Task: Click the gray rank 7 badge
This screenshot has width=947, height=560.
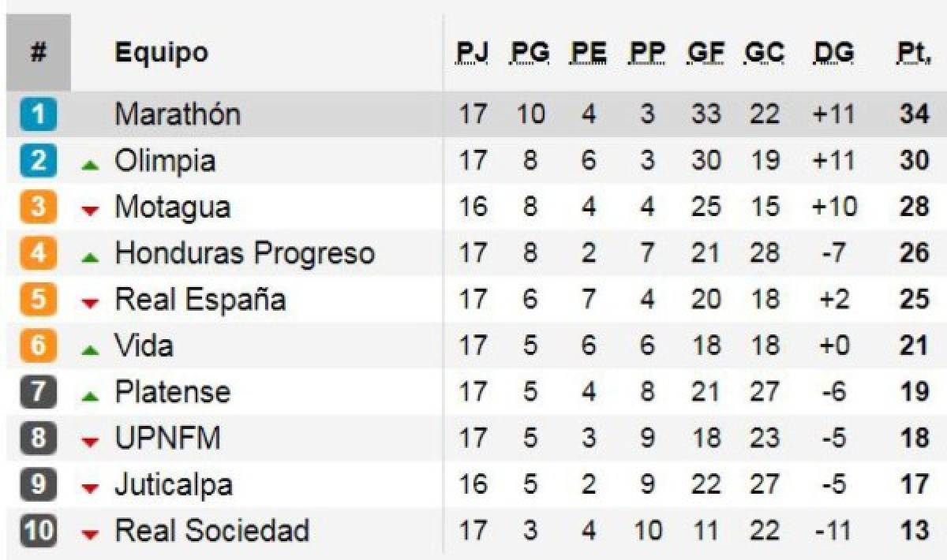Action: coord(38,392)
